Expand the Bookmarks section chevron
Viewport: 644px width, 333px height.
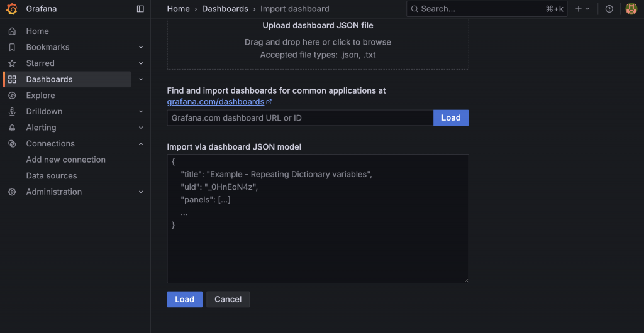coord(141,47)
